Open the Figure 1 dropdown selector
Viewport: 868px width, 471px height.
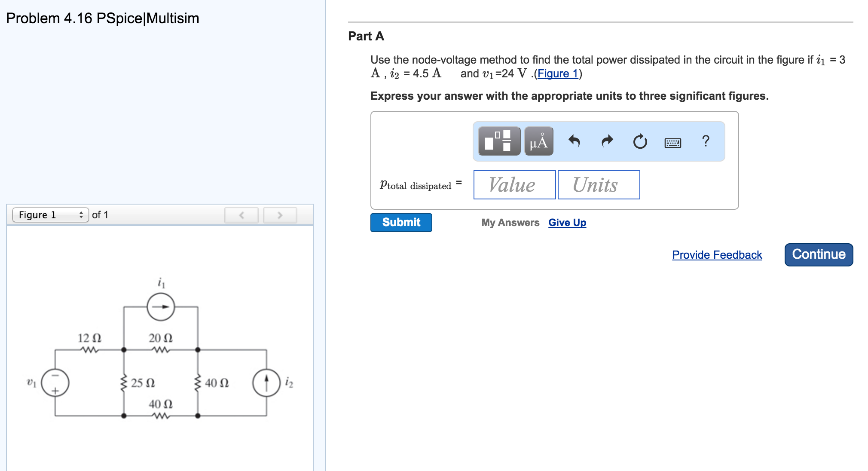coord(50,215)
